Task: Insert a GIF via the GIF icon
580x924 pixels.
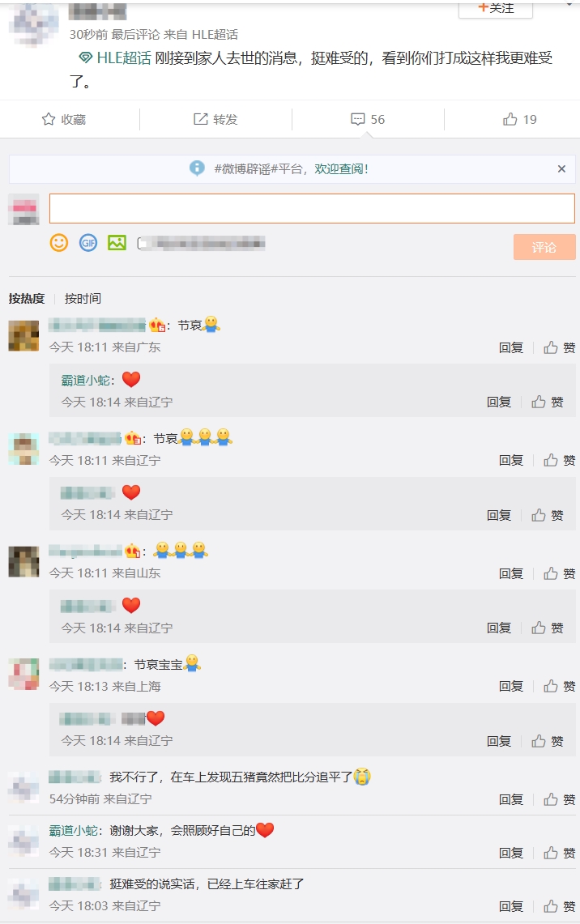Action: (88, 243)
